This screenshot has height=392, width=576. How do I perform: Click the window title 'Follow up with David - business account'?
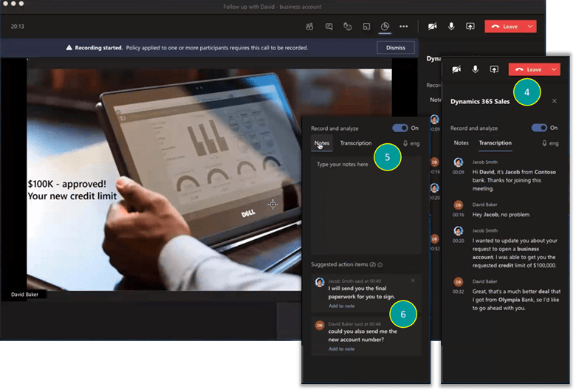(272, 7)
